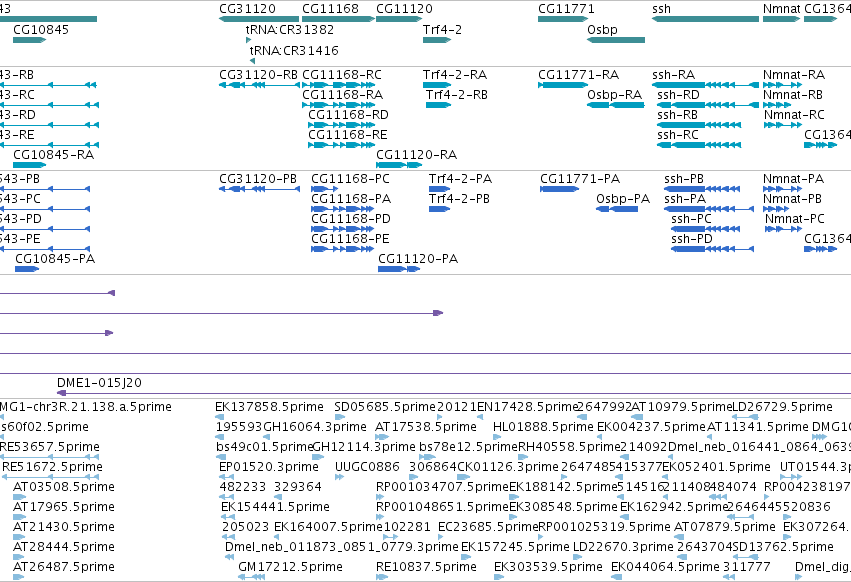Click protein Osbp-PA
Viewport: 851px width, 582px height.
tap(623, 199)
